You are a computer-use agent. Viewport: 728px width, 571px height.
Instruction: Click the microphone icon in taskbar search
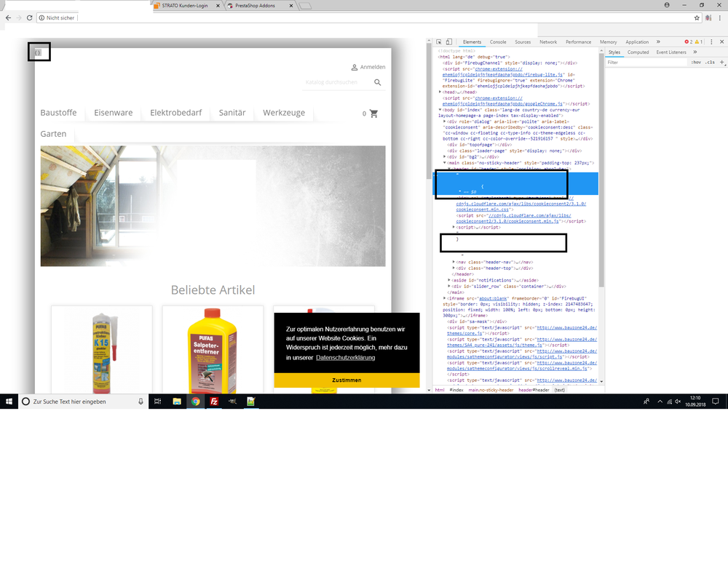tap(141, 401)
